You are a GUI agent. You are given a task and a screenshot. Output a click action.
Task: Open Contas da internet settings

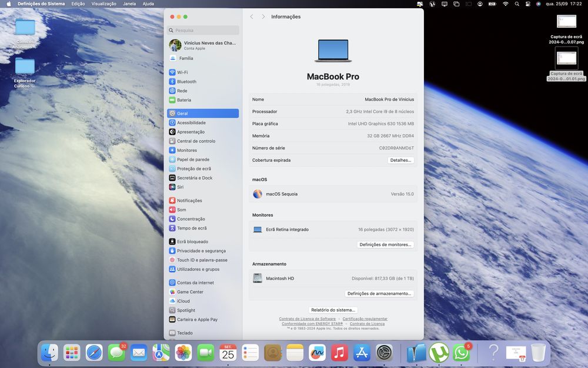pyautogui.click(x=203, y=283)
